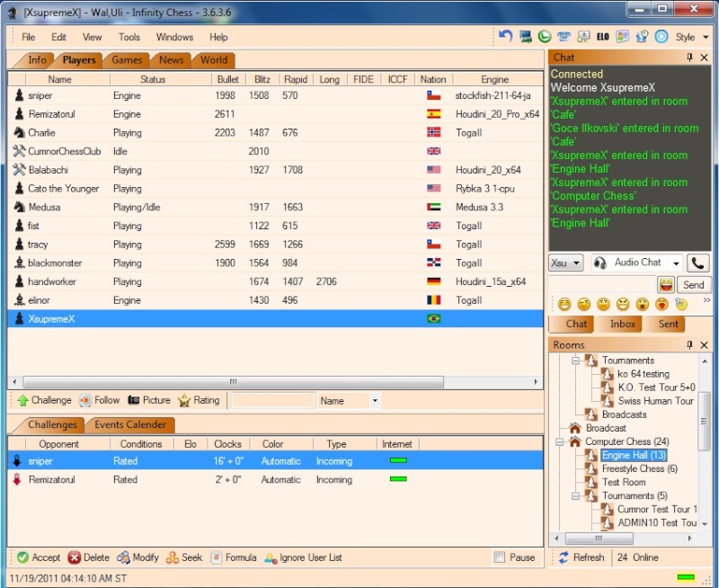This screenshot has height=588, width=719.
Task: Start a call with the phone button
Action: click(x=697, y=263)
